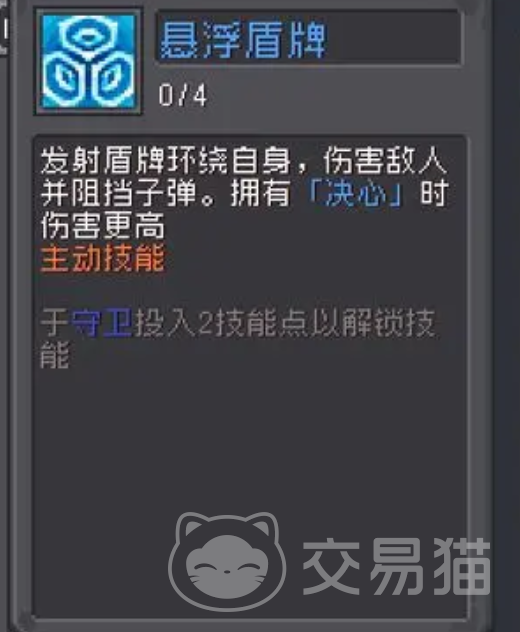Click the 拥有 text before 决心
This screenshot has height=632, width=520.
pyautogui.click(x=261, y=193)
